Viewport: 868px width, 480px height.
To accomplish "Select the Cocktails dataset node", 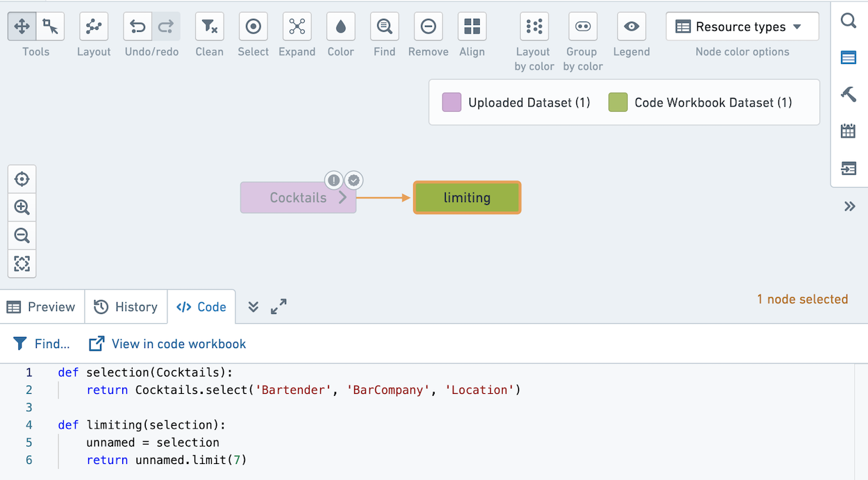I will coord(299,198).
